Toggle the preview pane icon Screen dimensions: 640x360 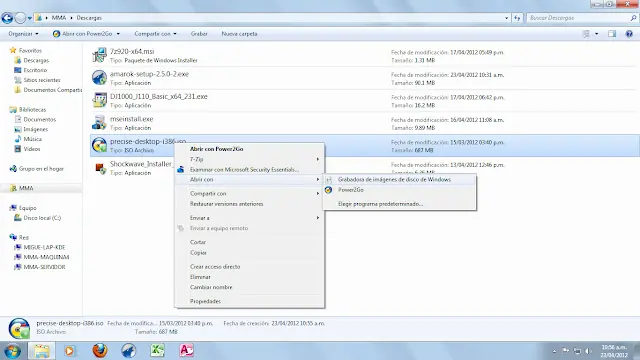(612, 34)
